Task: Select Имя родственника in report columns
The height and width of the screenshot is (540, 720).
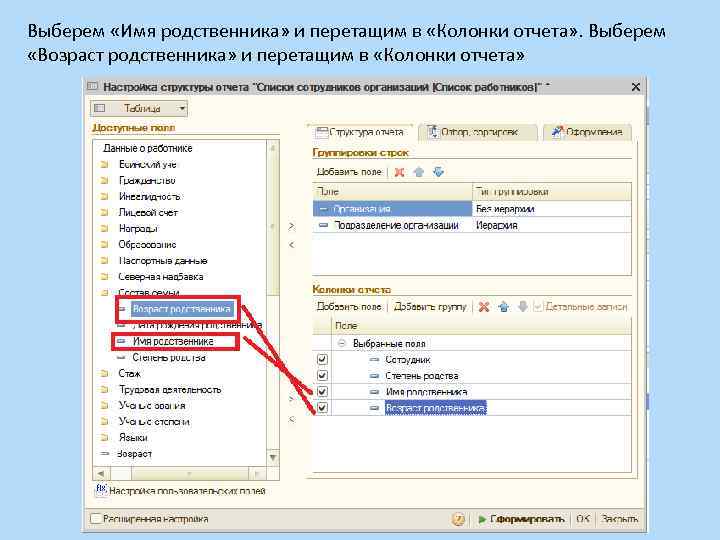Action: coord(426,392)
